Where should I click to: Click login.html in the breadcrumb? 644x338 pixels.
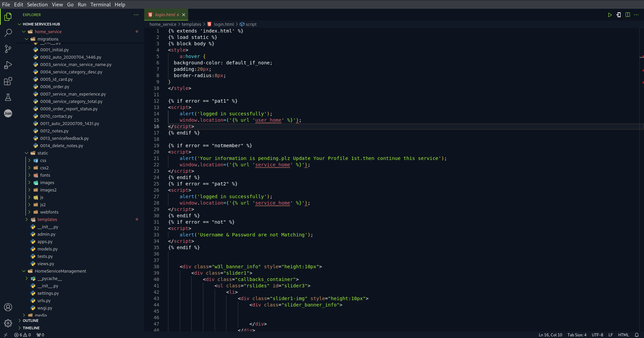[x=221, y=24]
